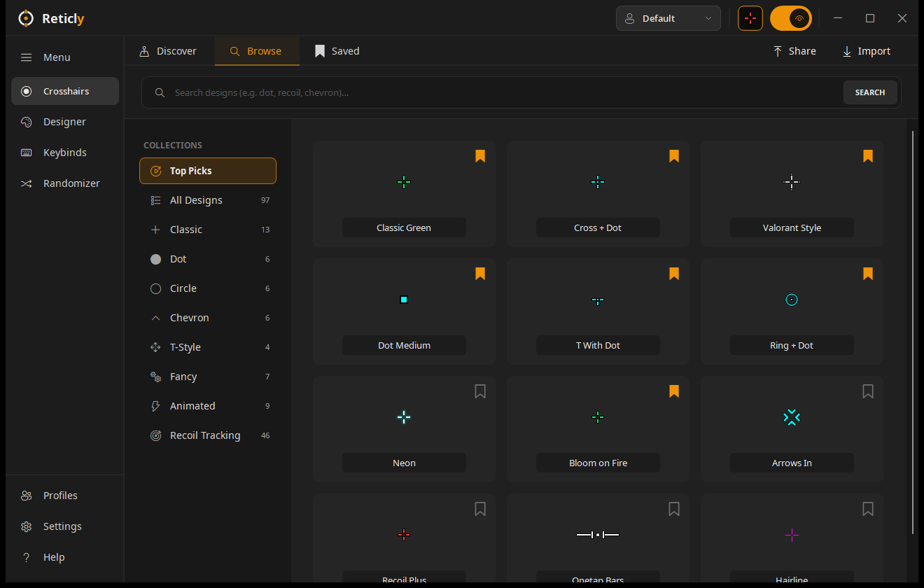This screenshot has width=924, height=588.
Task: Click the Ring + Dot label
Action: (792, 345)
